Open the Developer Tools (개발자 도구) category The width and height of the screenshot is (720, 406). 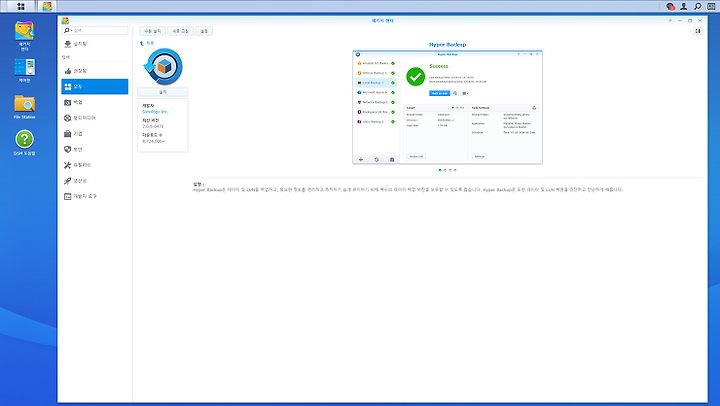click(95, 196)
